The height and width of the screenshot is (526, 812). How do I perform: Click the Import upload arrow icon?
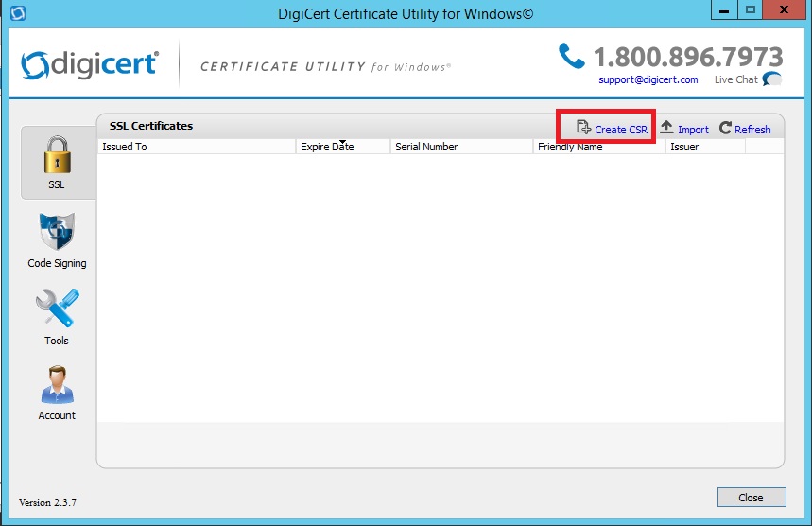666,128
